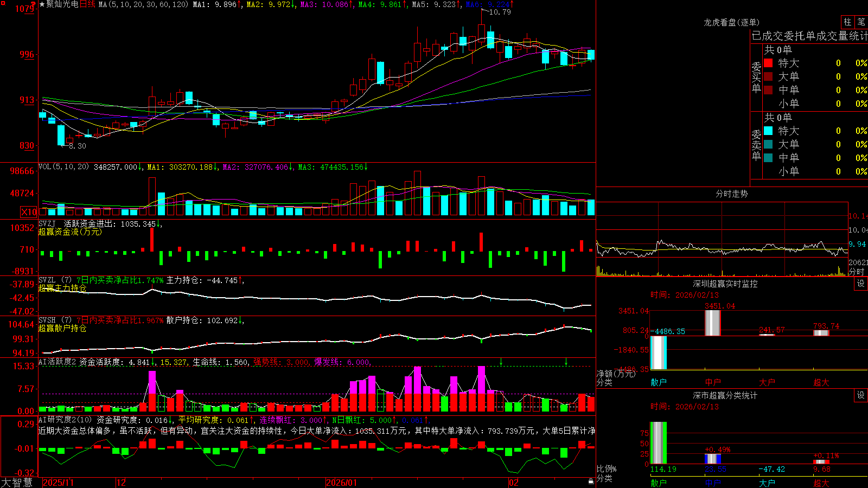
Task: Click the 超赢散户持仓 label
Action: pyautogui.click(x=62, y=328)
